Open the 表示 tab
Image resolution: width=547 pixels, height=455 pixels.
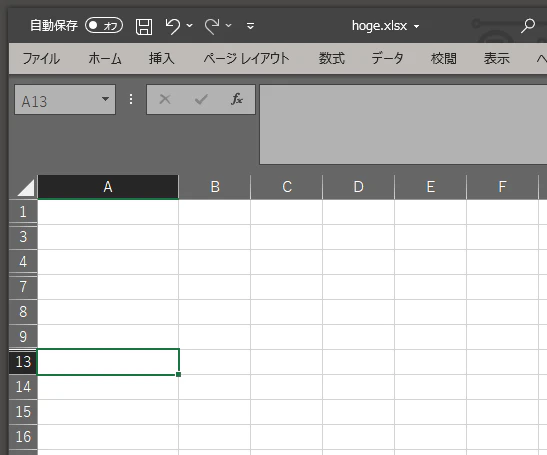coord(497,58)
